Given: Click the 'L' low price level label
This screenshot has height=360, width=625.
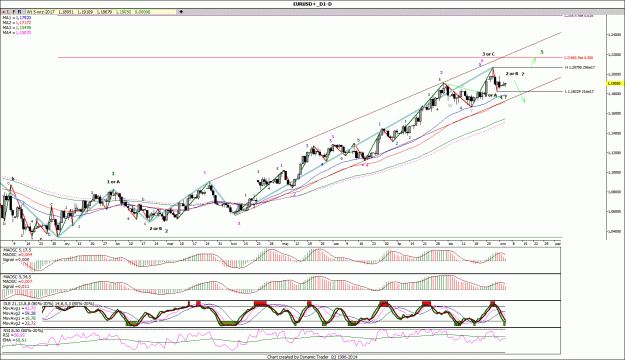Looking at the screenshot, I should (579, 91).
